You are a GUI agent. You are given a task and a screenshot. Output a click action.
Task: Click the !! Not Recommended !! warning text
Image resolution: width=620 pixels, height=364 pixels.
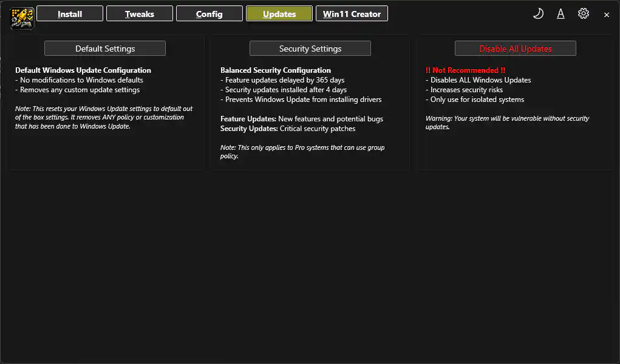[x=465, y=70]
